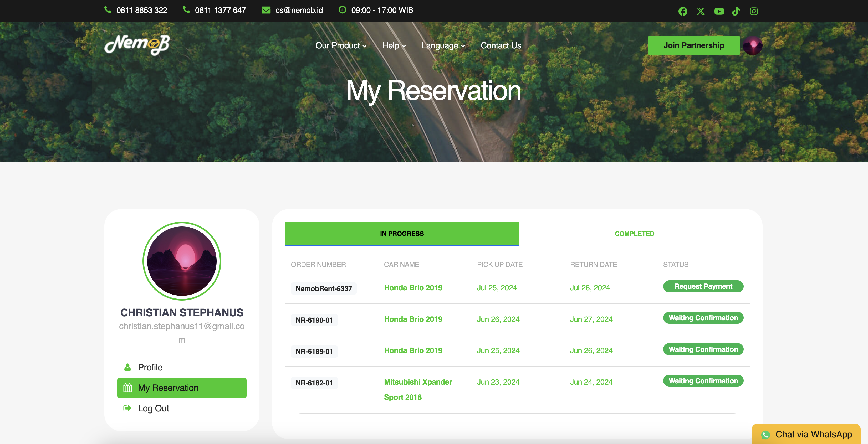Open Contact Us link
The width and height of the screenshot is (868, 444).
501,45
